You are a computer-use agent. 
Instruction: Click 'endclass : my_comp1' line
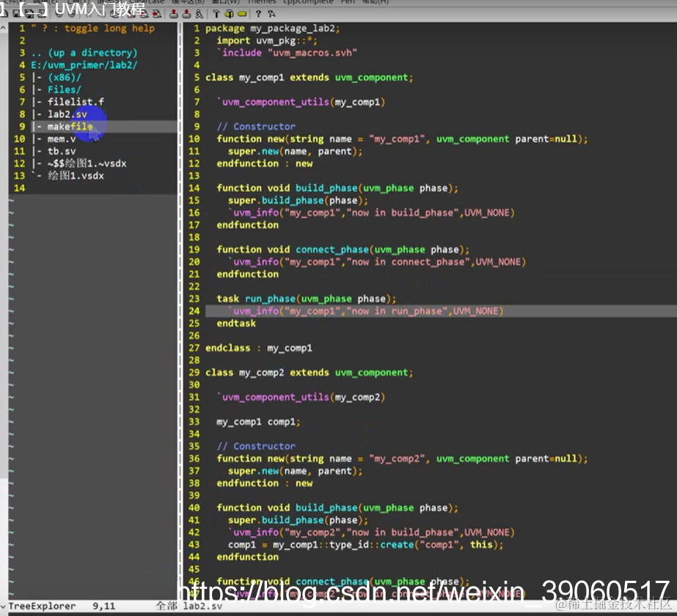pos(259,348)
